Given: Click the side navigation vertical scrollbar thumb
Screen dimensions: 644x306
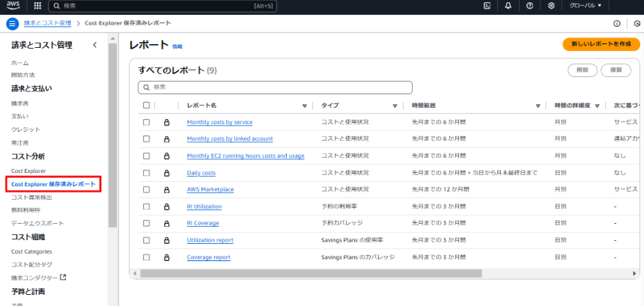Looking at the screenshot, I should [x=112, y=135].
